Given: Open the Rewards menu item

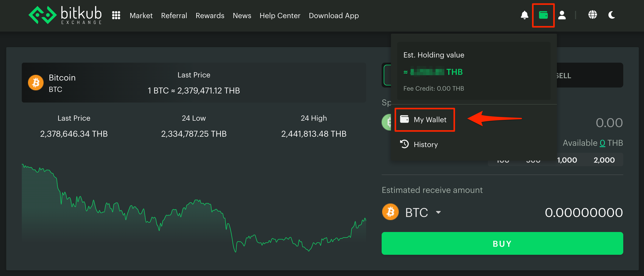Looking at the screenshot, I should click(x=210, y=16).
